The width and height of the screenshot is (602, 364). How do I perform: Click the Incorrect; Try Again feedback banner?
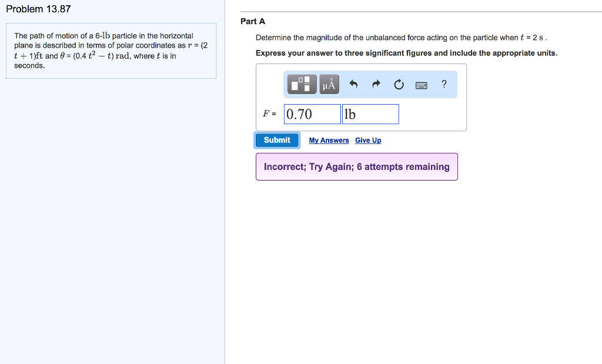pyautogui.click(x=356, y=167)
